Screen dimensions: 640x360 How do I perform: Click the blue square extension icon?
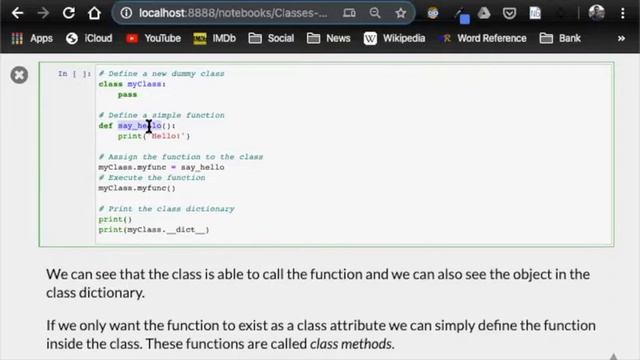coord(462,16)
